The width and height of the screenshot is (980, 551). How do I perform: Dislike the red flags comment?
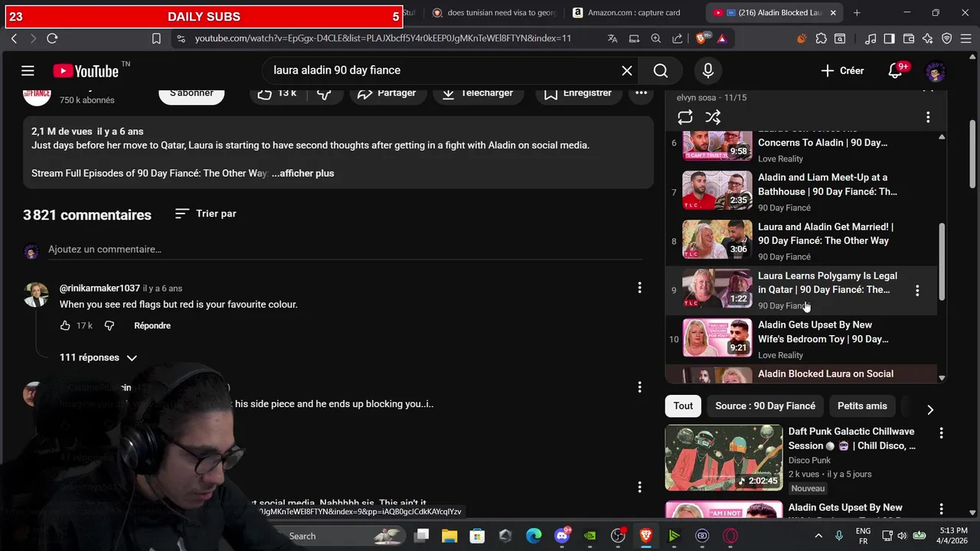click(x=109, y=325)
